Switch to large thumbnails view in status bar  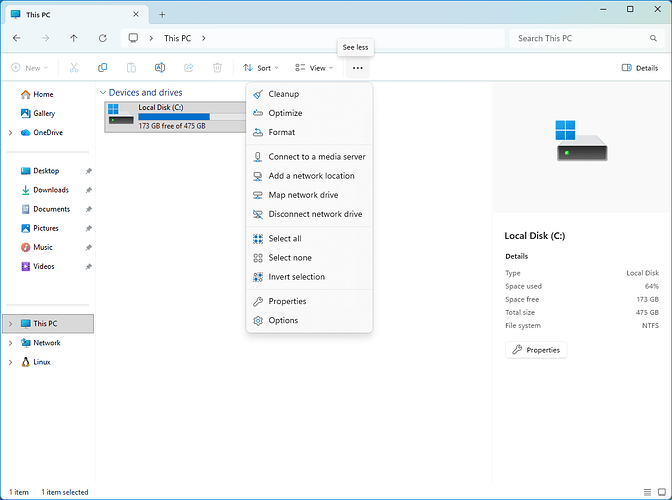coord(662,492)
